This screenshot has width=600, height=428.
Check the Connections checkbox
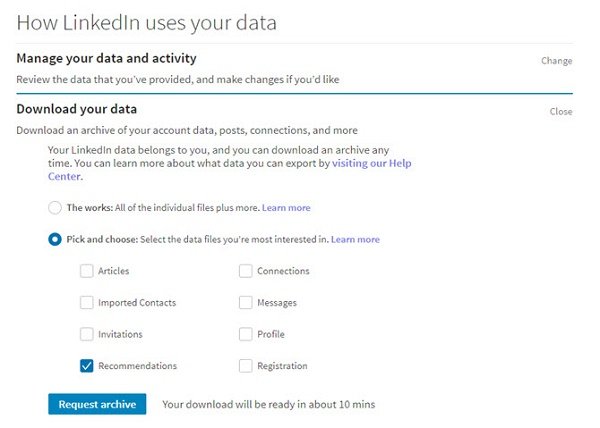(x=246, y=271)
